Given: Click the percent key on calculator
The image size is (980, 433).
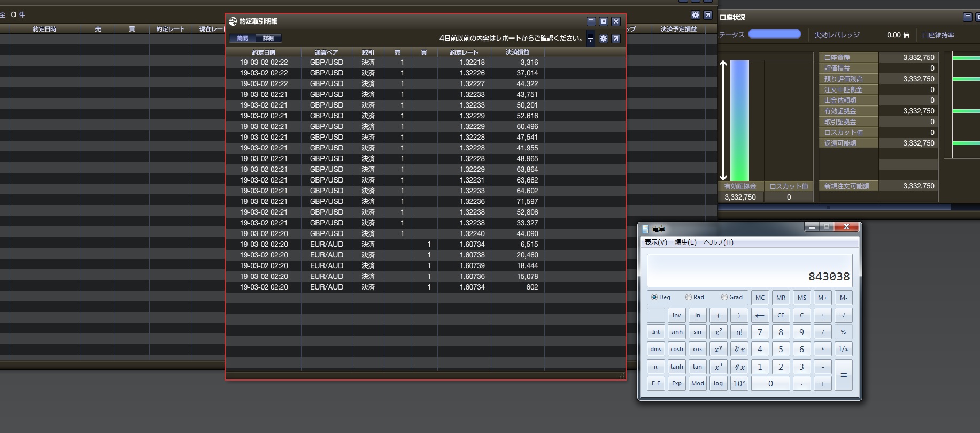Looking at the screenshot, I should (843, 332).
